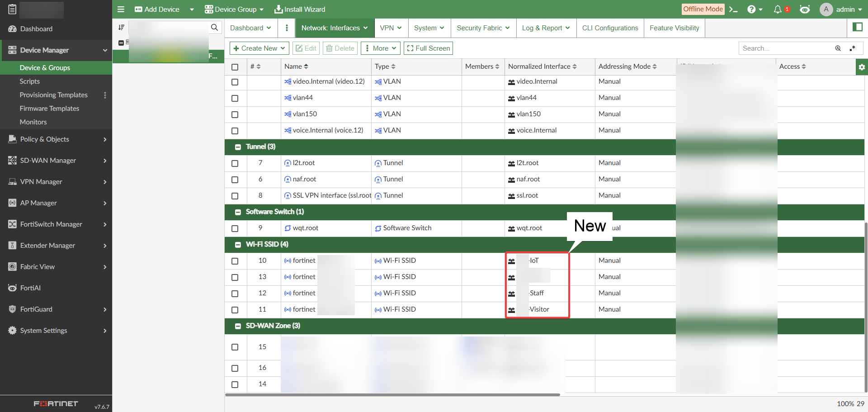Image resolution: width=868 pixels, height=412 pixels.
Task: Expand the Policy & Objects sidebar section
Action: (56, 139)
